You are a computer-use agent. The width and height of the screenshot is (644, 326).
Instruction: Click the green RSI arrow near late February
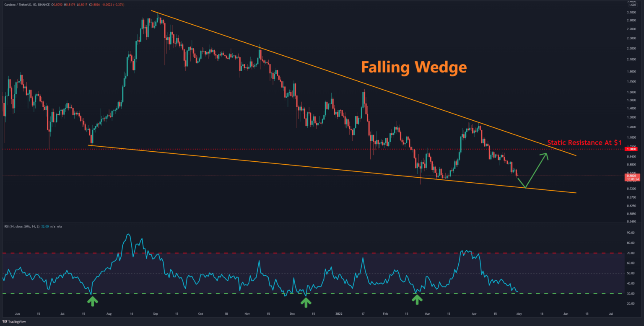click(x=417, y=299)
